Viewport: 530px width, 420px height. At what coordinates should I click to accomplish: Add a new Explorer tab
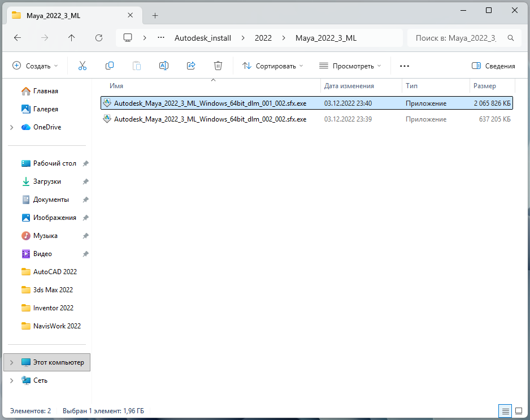click(x=155, y=16)
